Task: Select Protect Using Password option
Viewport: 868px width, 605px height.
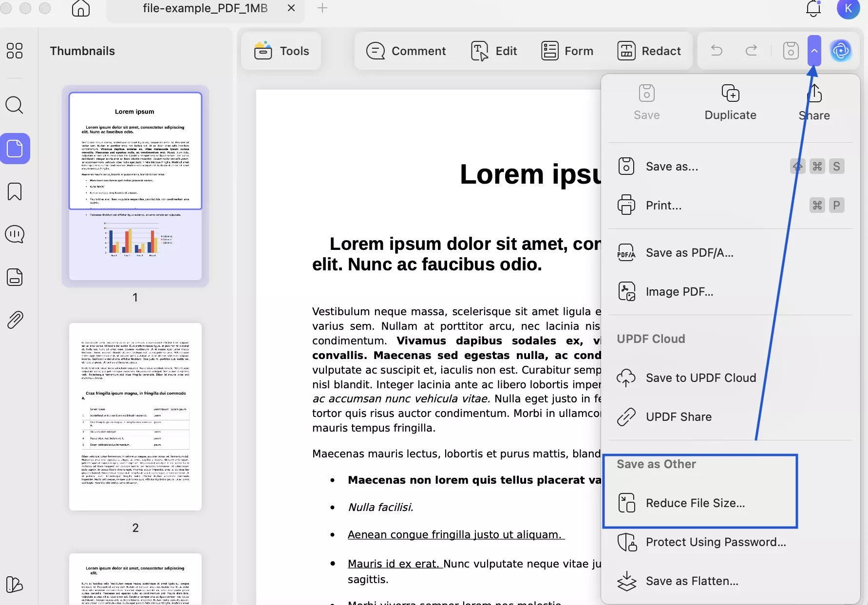Action: (716, 542)
